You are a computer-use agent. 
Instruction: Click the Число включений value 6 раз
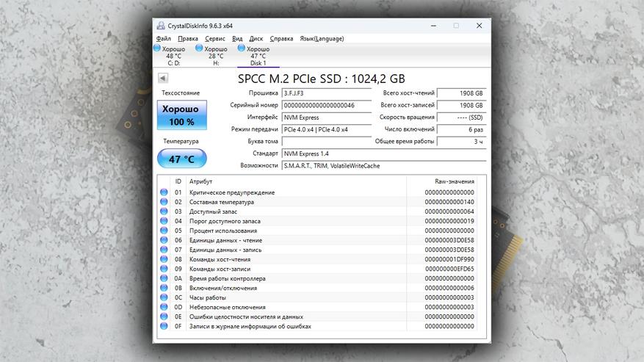click(x=462, y=129)
